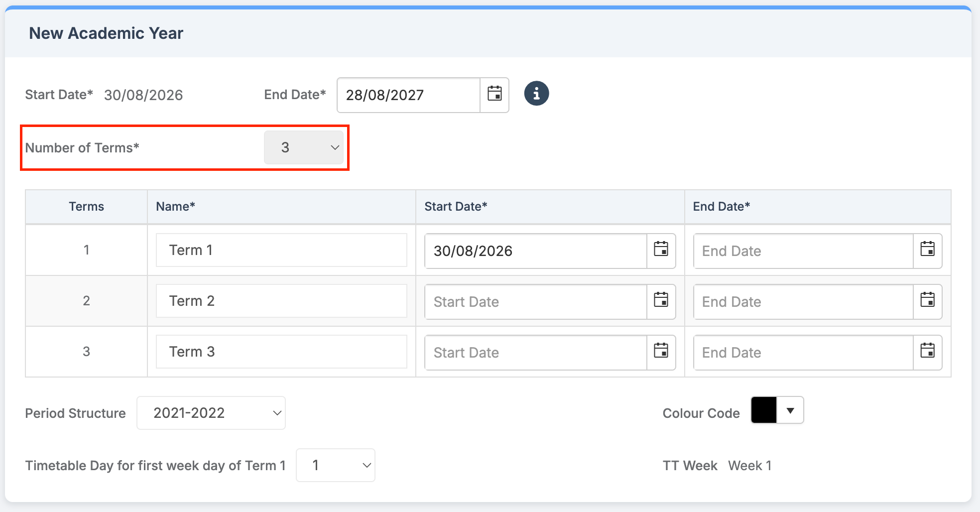Screen dimensions: 980x512
Task: Expand the Number of Terms dropdown
Action: pos(304,147)
